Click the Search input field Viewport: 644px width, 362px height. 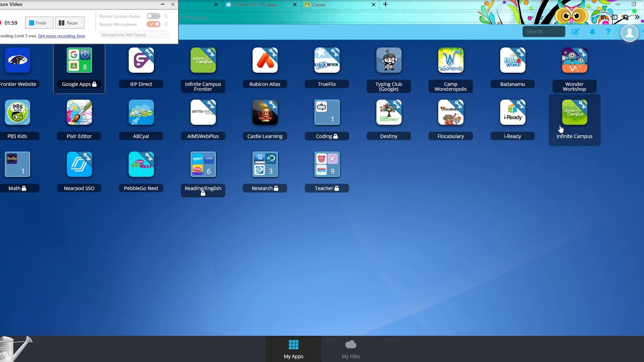coord(544,31)
